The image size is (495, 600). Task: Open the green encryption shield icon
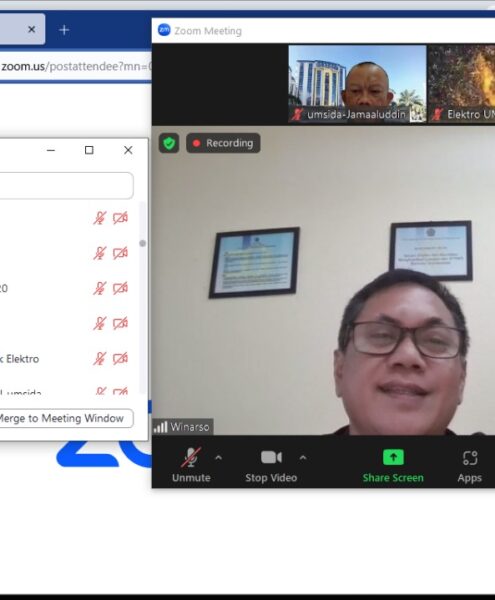click(169, 143)
